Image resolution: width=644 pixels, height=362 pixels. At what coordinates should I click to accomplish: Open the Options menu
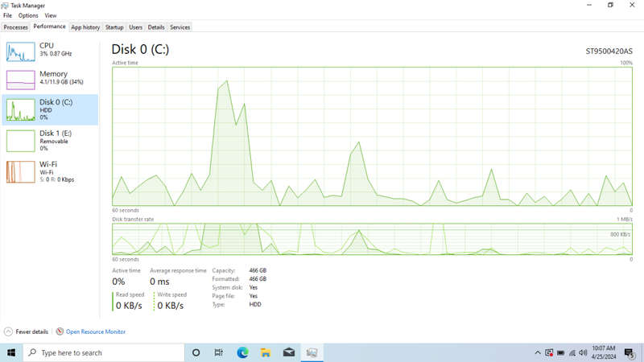click(28, 15)
